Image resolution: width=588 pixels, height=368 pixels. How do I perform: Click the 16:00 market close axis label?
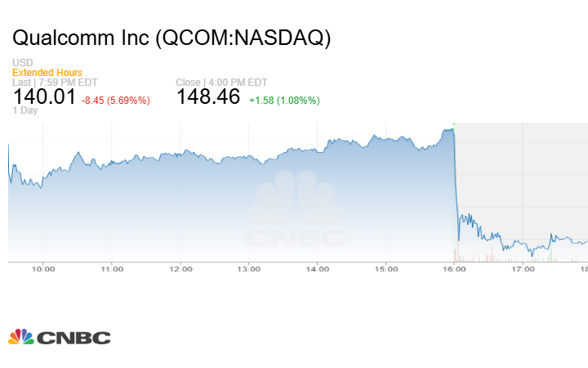[x=455, y=268]
